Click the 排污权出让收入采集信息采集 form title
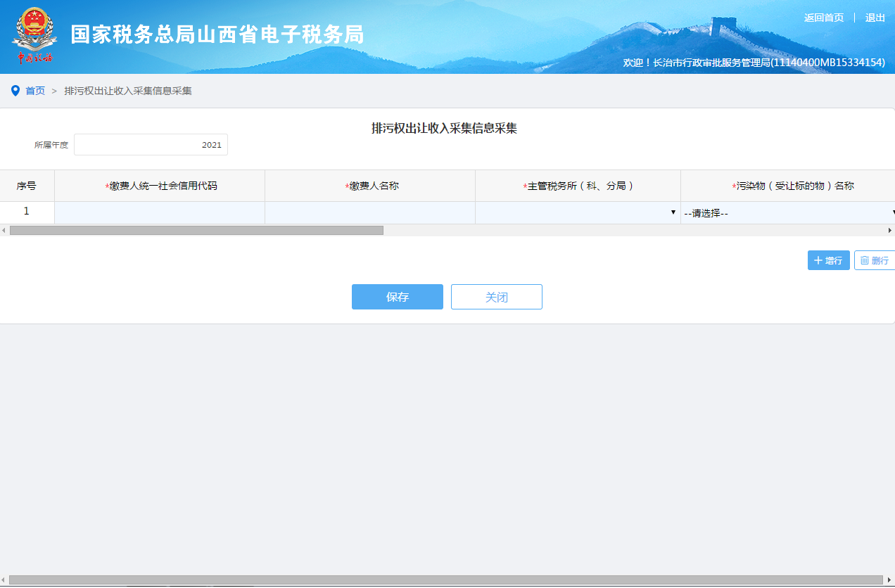This screenshot has width=895, height=588. [445, 128]
